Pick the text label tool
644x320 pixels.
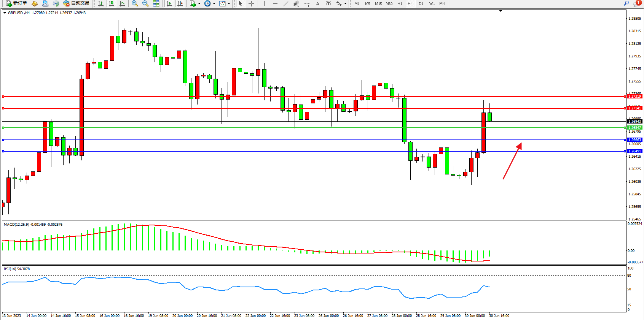click(x=317, y=3)
